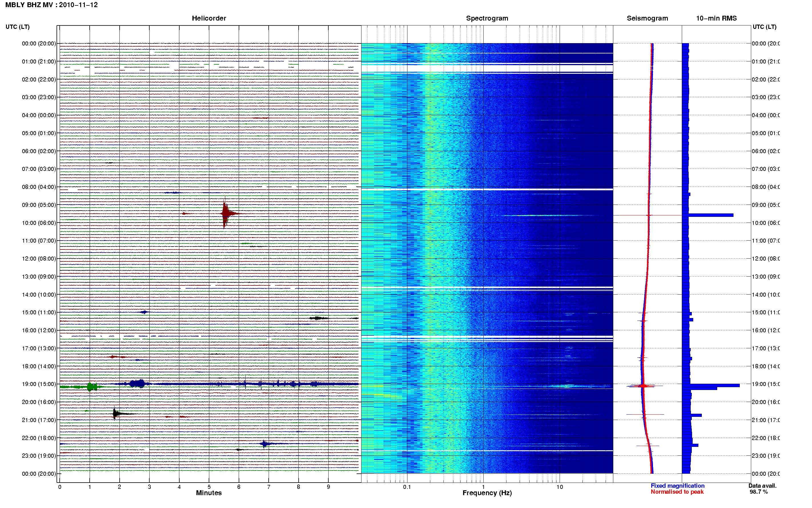The image size is (812, 508).
Task: Click the Spectrogram panel title
Action: click(487, 18)
